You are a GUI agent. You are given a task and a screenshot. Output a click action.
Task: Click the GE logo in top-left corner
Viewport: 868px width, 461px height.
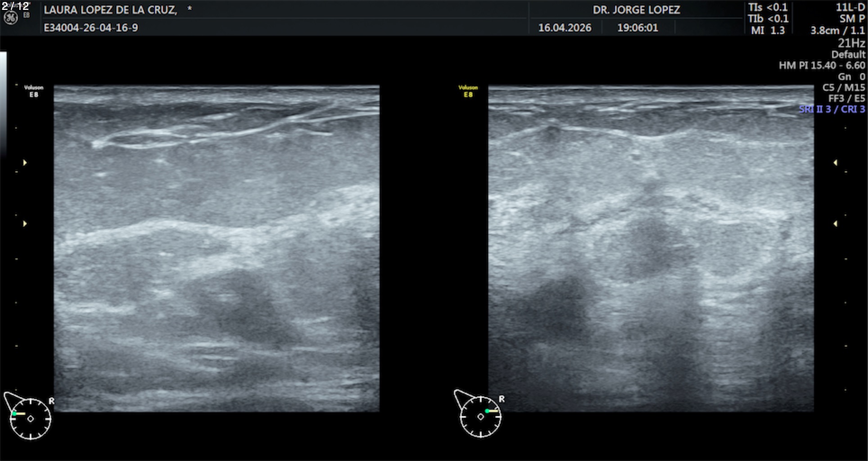point(11,18)
